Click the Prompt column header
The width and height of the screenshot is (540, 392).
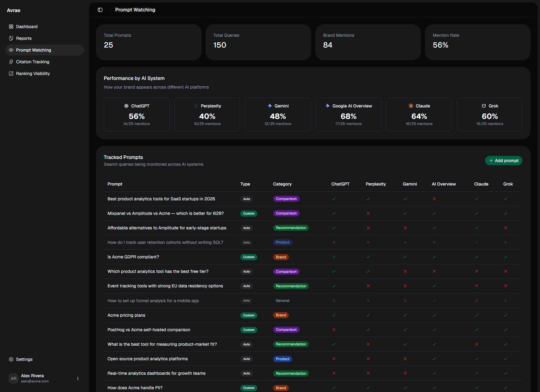click(115, 184)
